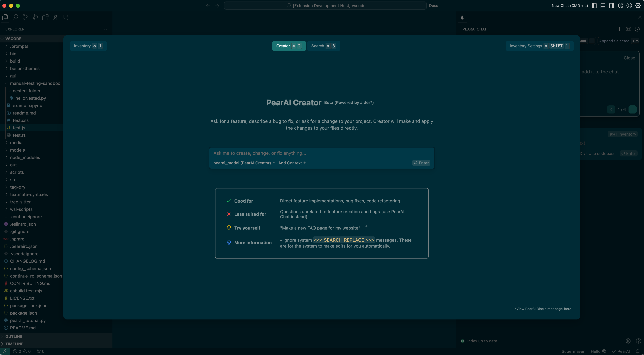Open the Extensions view icon
Screen dimensions: 644x355
coord(45,17)
